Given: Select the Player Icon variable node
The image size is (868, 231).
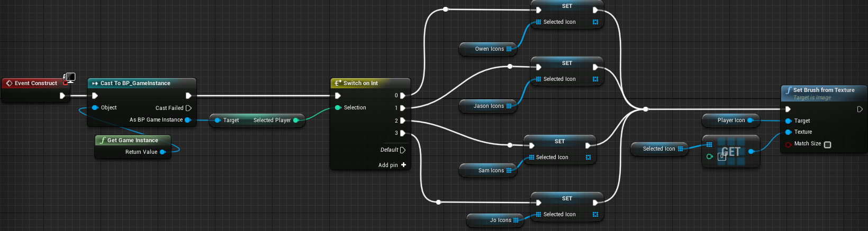Looking at the screenshot, I should coord(731,120).
